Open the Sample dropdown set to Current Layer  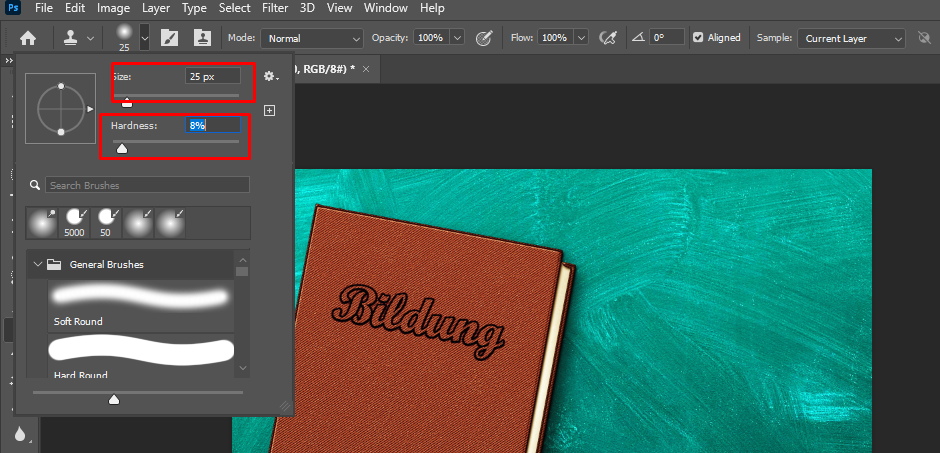[851, 38]
